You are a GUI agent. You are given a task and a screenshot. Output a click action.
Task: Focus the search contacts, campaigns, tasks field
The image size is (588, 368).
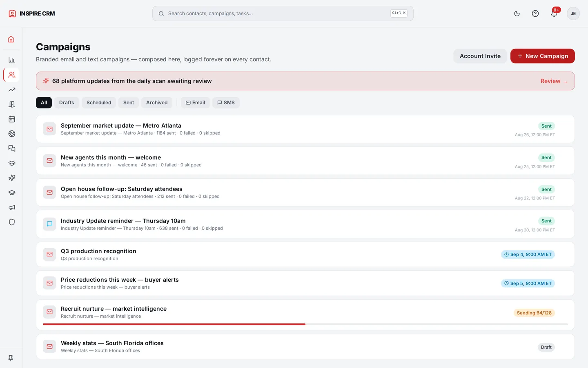(283, 13)
